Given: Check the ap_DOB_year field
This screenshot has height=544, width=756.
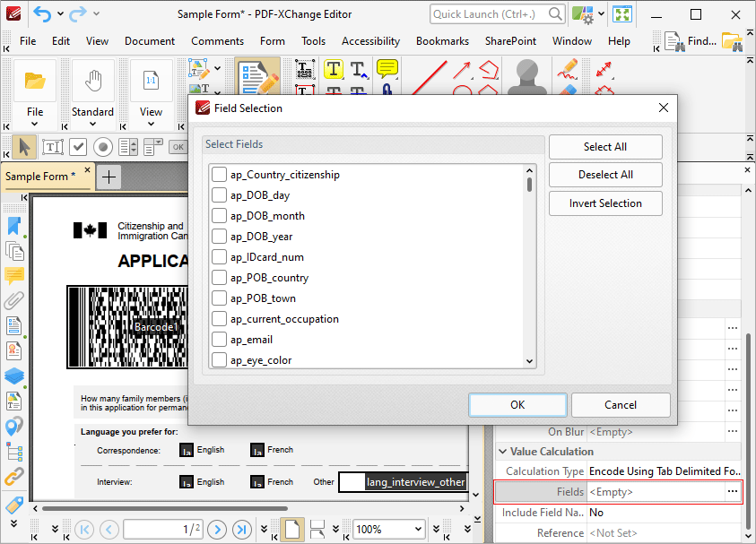Looking at the screenshot, I should pyautogui.click(x=220, y=237).
